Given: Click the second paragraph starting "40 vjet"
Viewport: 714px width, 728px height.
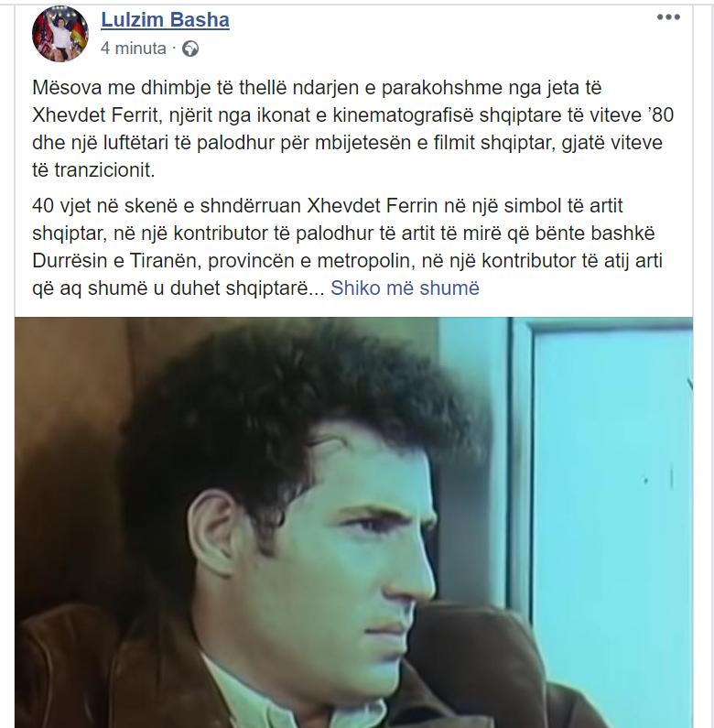Looking at the screenshot, I should [348, 246].
